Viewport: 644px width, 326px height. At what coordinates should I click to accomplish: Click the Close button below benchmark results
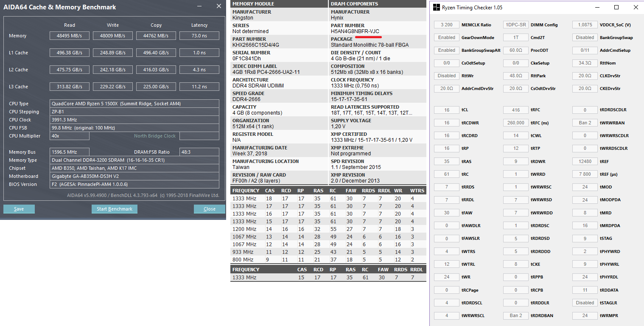click(210, 209)
